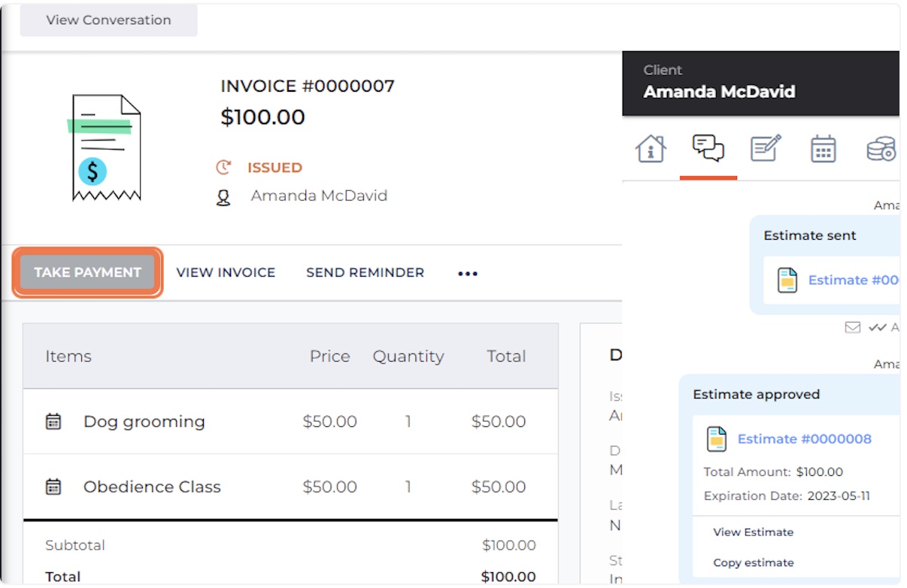Select View Estimate option
This screenshot has height=588, width=907.
(753, 532)
